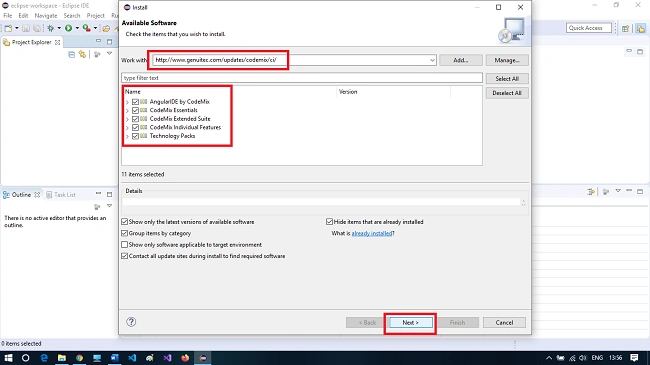The image size is (650, 365).
Task: Click the green Run icon in Eclipse toolbar
Action: pyautogui.click(x=68, y=28)
